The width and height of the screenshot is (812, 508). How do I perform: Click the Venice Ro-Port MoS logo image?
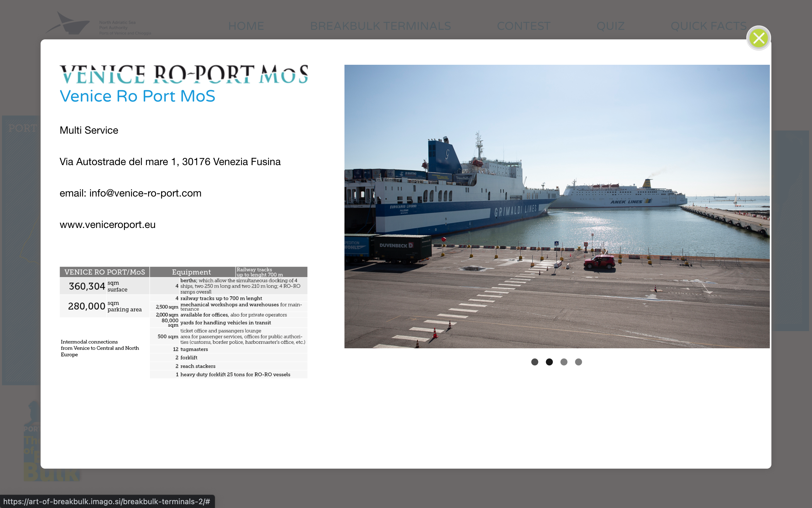(x=184, y=74)
